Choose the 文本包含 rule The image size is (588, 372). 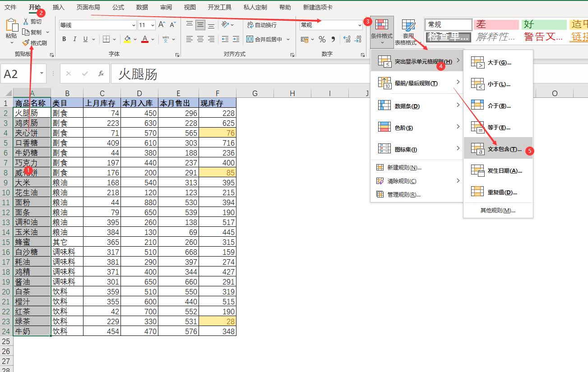[x=498, y=149]
